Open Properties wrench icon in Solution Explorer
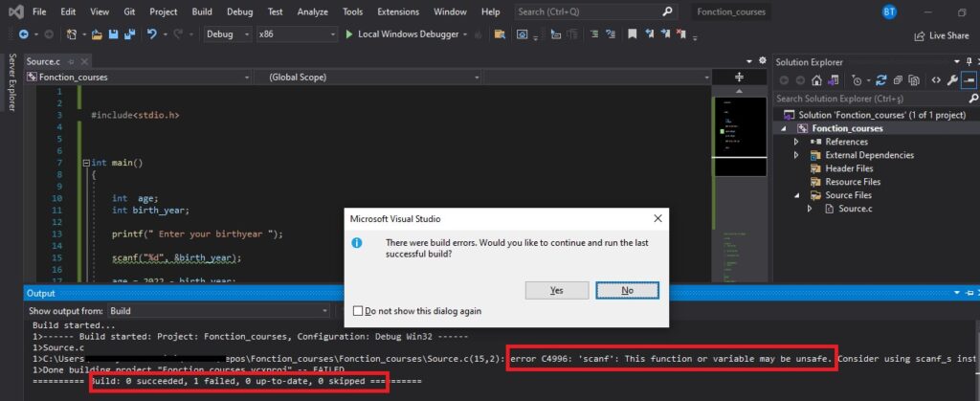The height and width of the screenshot is (401, 980). (x=952, y=80)
